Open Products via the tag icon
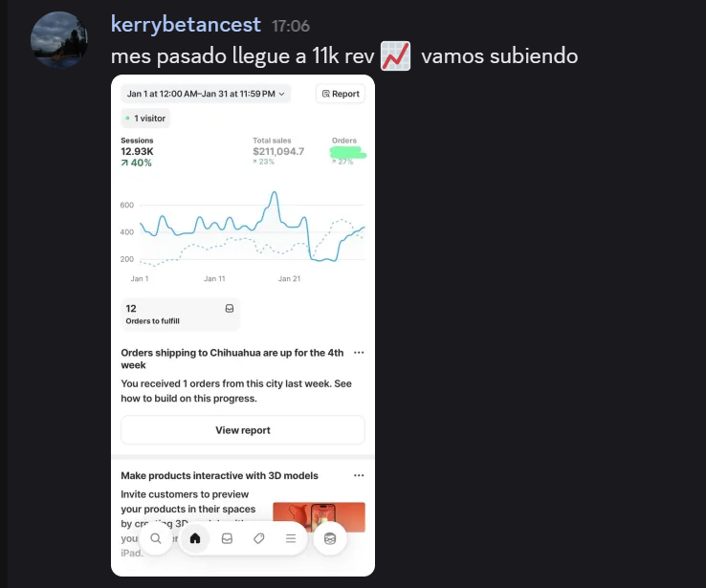This screenshot has width=706, height=588. tap(258, 538)
